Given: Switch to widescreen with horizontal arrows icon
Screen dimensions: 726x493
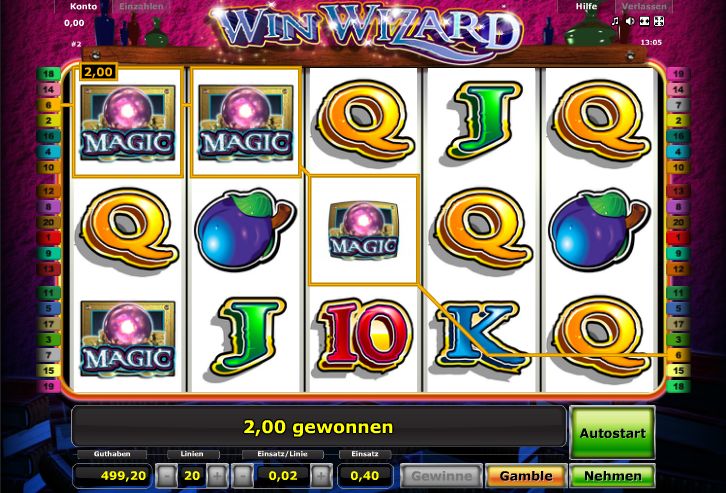Looking at the screenshot, I should pyautogui.click(x=645, y=21).
